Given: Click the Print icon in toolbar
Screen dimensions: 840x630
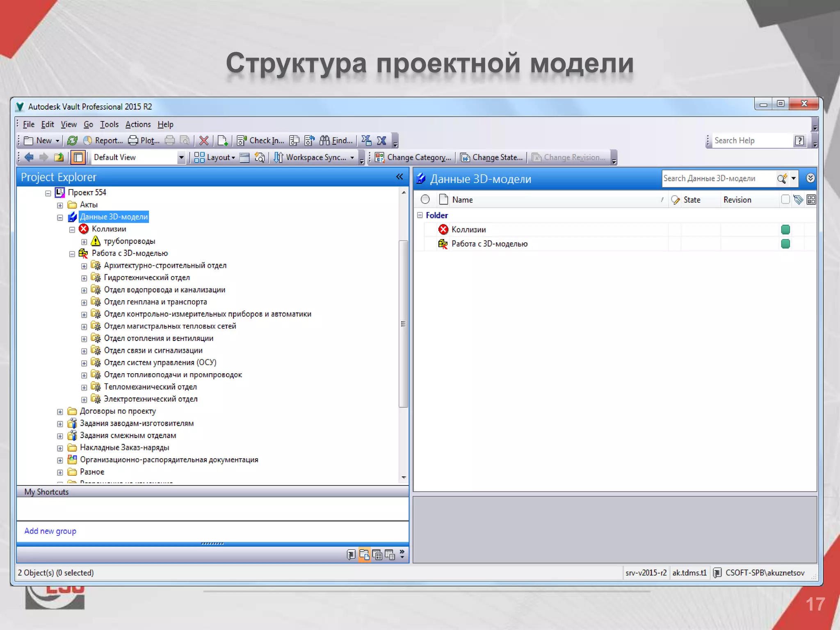Looking at the screenshot, I should (170, 141).
